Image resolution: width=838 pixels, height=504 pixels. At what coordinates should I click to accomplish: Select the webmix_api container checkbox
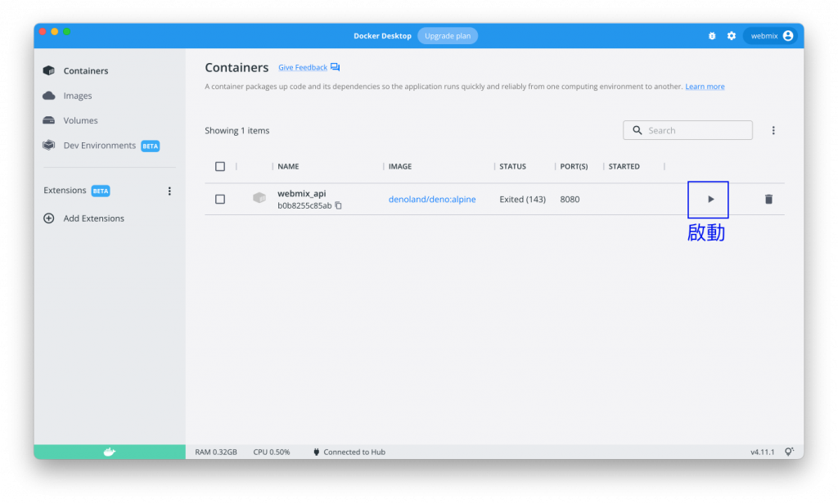219,199
